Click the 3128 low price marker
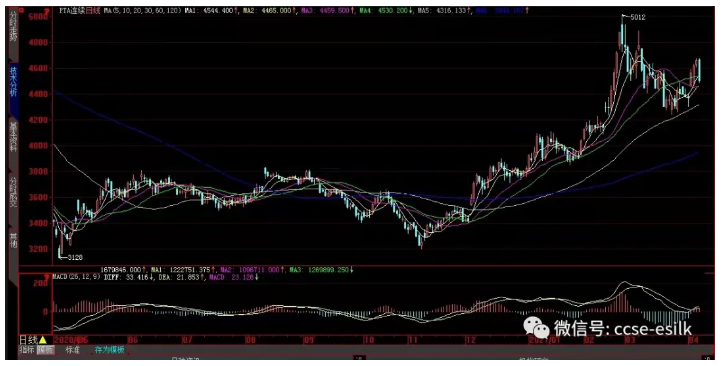 pyautogui.click(x=75, y=257)
